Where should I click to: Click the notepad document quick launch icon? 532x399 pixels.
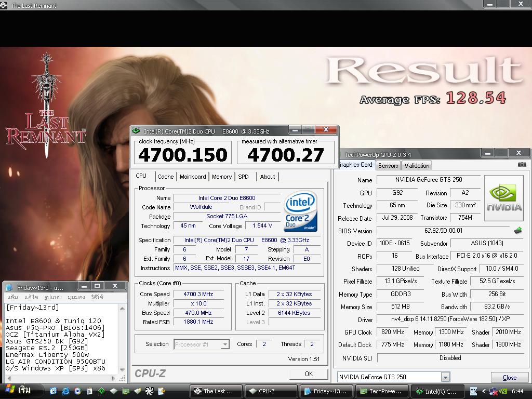[89, 391]
